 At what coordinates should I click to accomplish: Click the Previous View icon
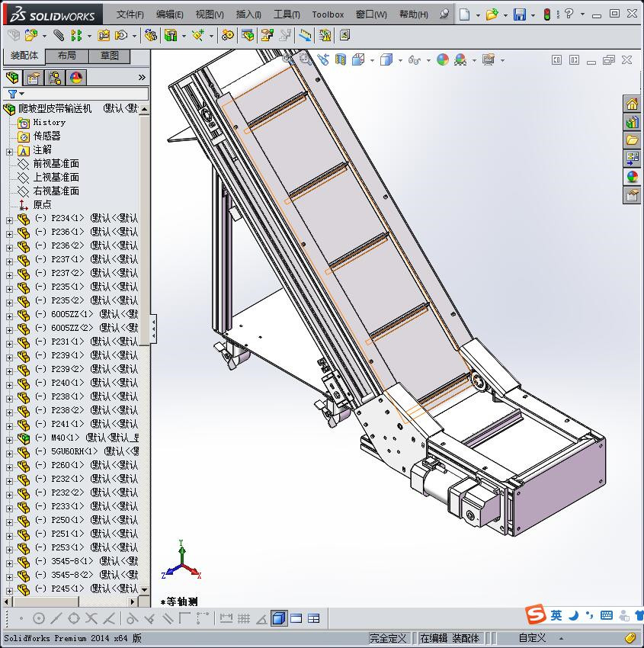click(323, 60)
